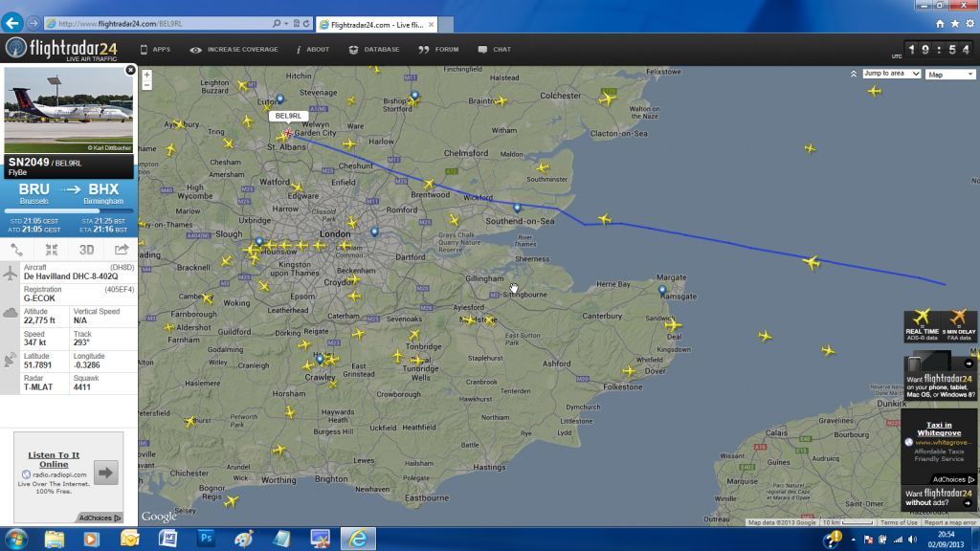Open the Map type dropdown
This screenshot has width=980, height=551.
point(950,75)
